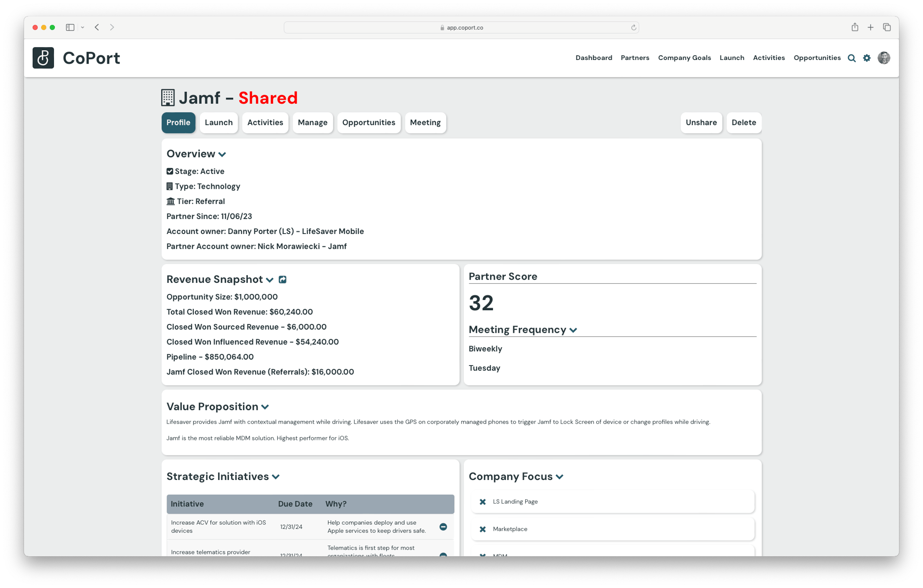Open Partners in top navigation

(635, 58)
